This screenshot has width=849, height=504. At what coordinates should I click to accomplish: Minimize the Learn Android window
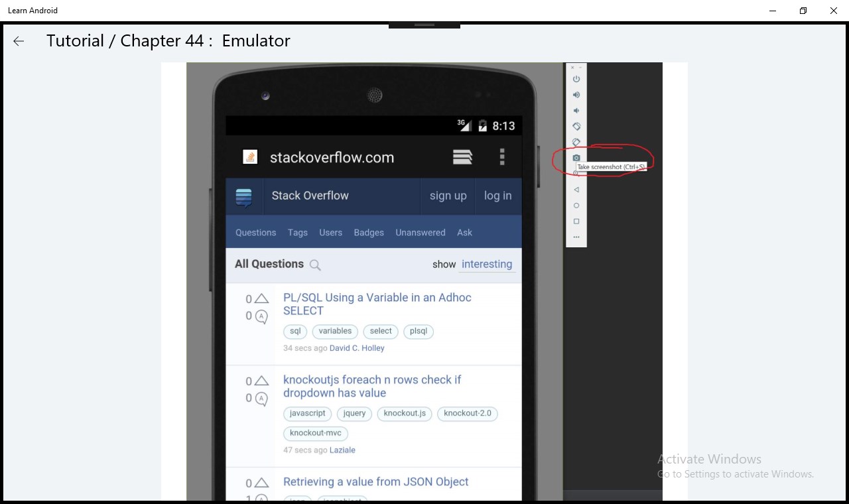773,11
